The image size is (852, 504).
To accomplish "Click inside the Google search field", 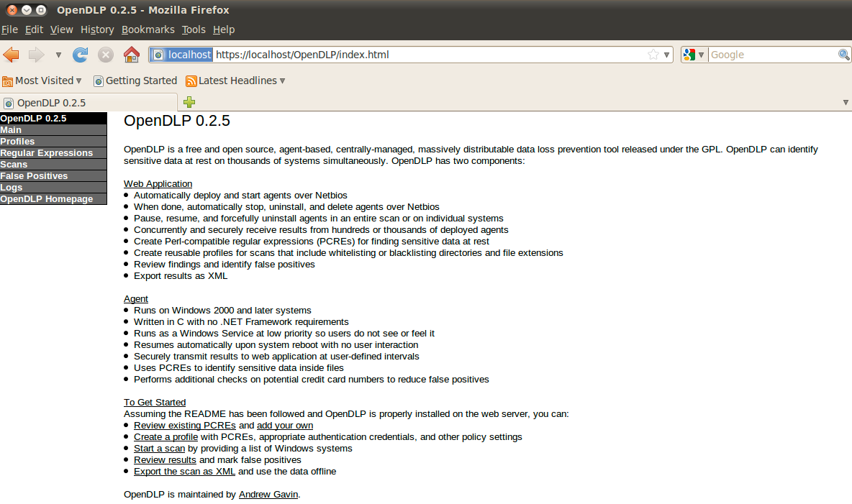I will coord(763,54).
